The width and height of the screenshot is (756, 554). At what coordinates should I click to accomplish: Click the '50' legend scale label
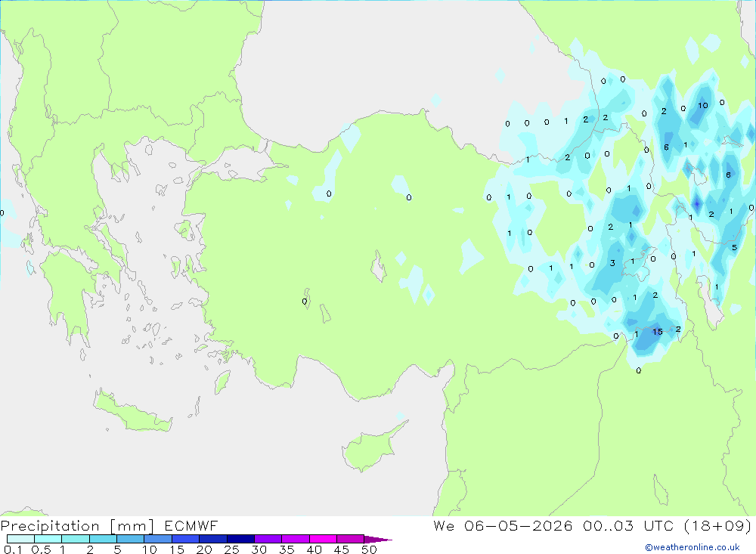pos(369,549)
